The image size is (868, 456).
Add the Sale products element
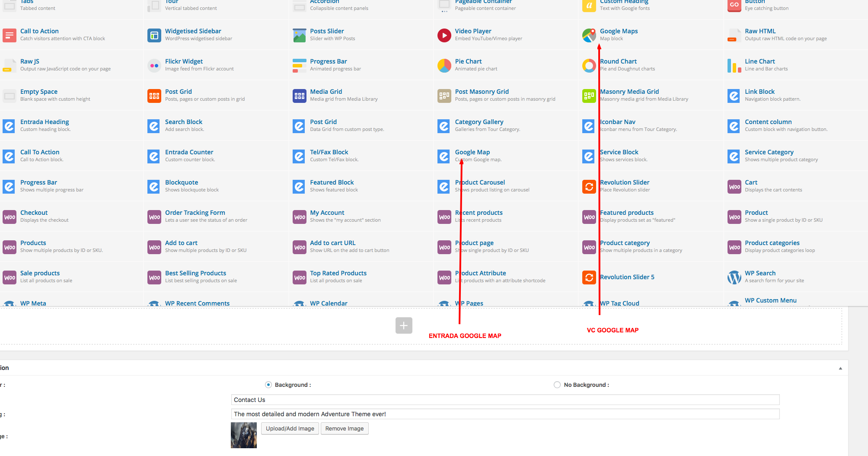coord(71,277)
